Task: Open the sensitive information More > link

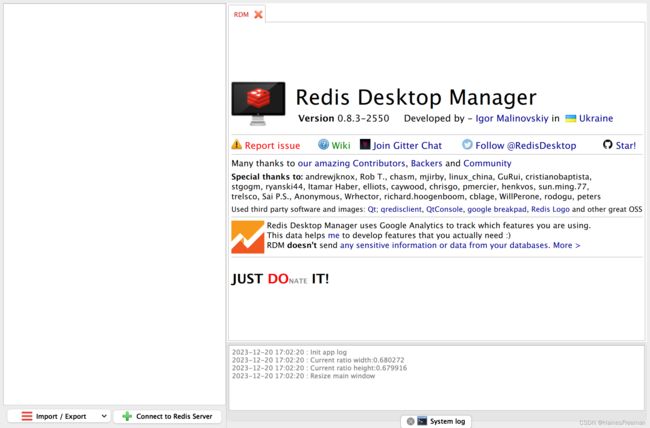Action: pos(460,246)
